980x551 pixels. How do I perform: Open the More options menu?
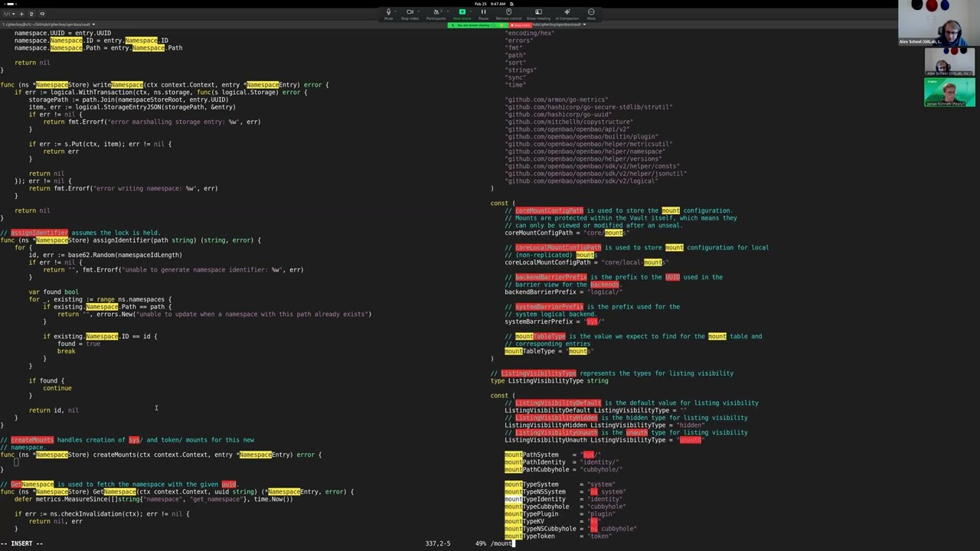(x=591, y=14)
